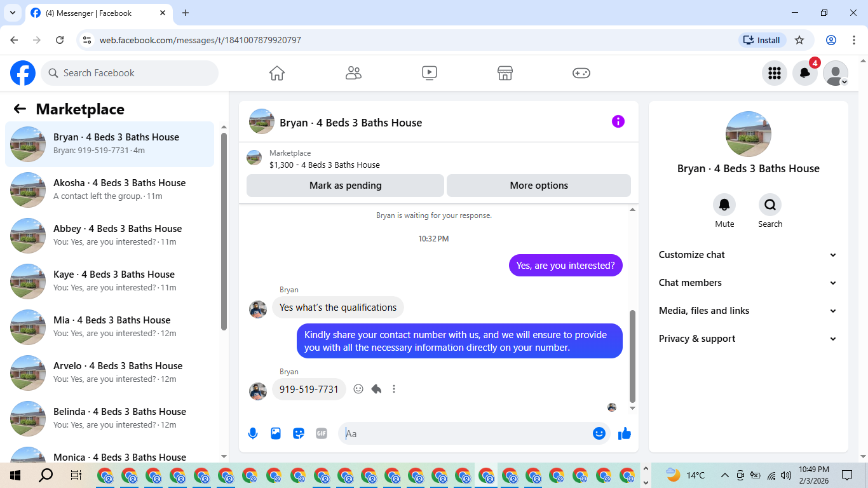Click the chat messages scrollbar thumb
The width and height of the screenshot is (868, 488).
632,356
